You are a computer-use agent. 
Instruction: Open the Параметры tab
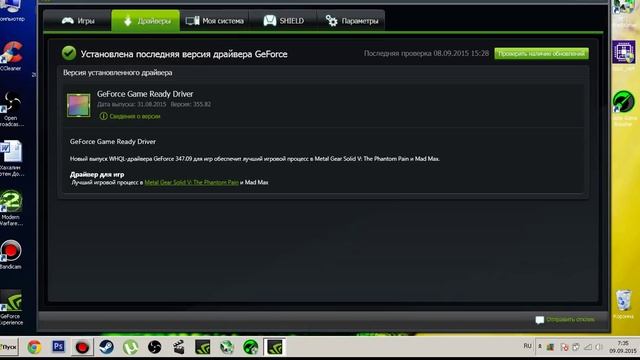(351, 21)
